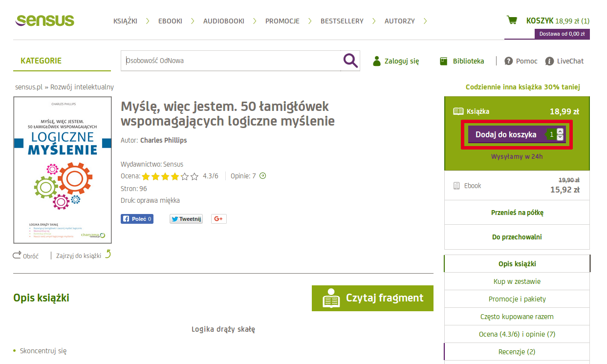Open the BESTSELLERY menu
This screenshot has height=364, width=607.
click(x=342, y=21)
